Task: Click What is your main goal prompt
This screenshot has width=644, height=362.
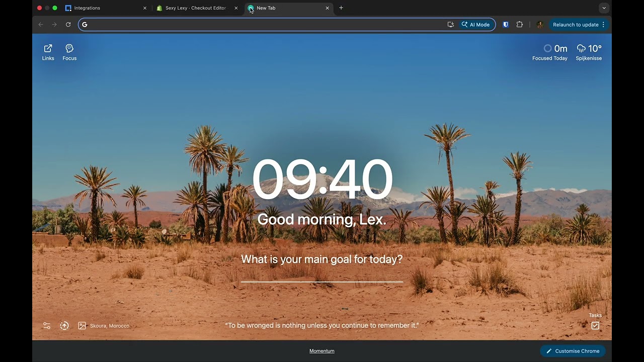Action: pos(322,259)
